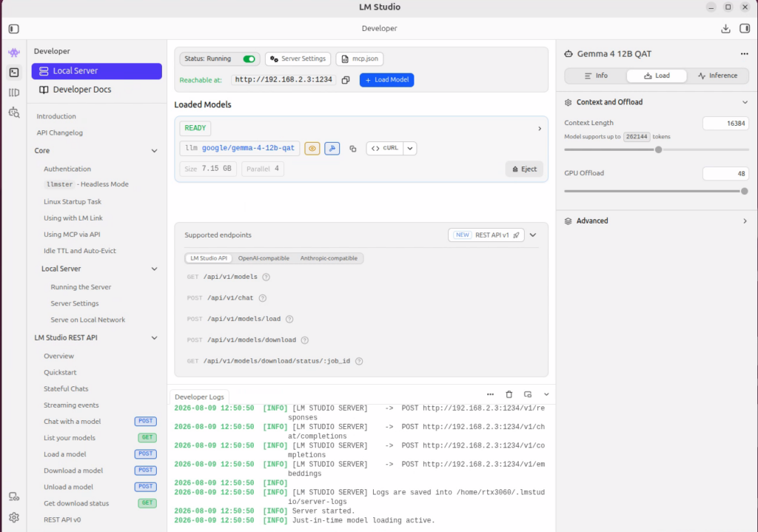Open the mcp.json file button
Screen dimensions: 758x532
point(360,59)
